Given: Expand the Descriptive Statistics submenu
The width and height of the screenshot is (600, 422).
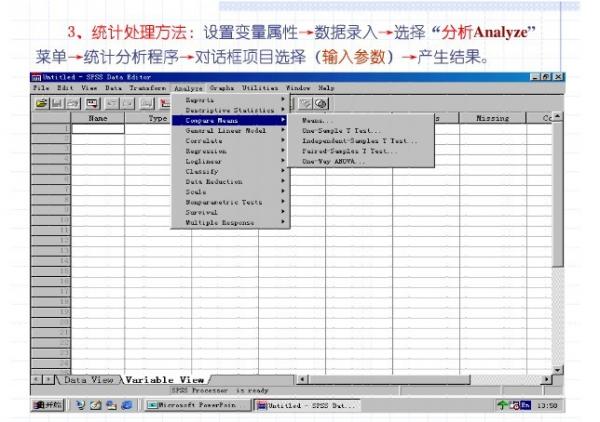Looking at the screenshot, I should 230,110.
